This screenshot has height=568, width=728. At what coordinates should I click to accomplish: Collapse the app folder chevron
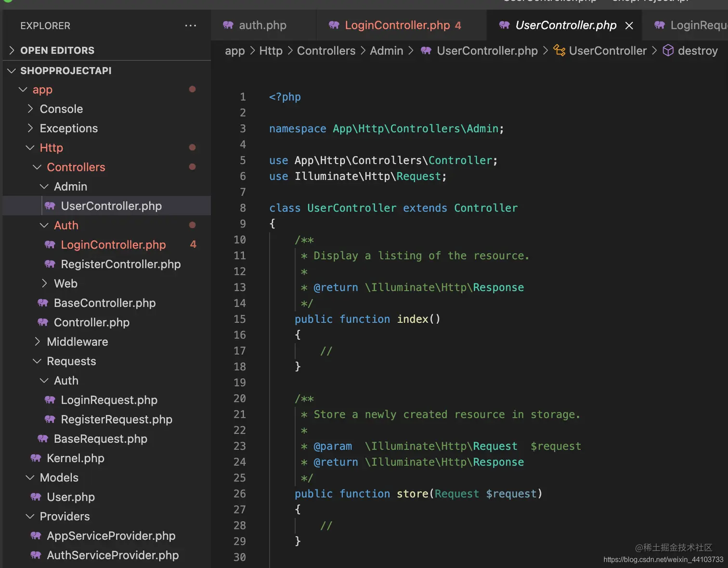(23, 90)
